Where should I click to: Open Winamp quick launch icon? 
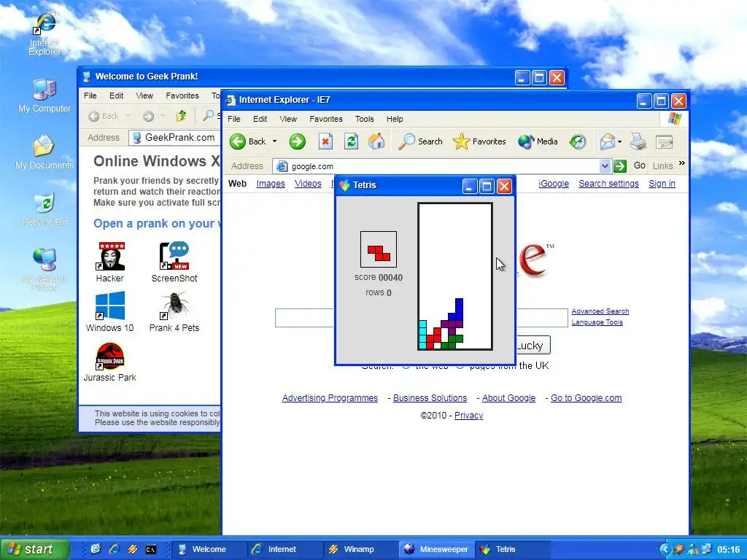[133, 549]
